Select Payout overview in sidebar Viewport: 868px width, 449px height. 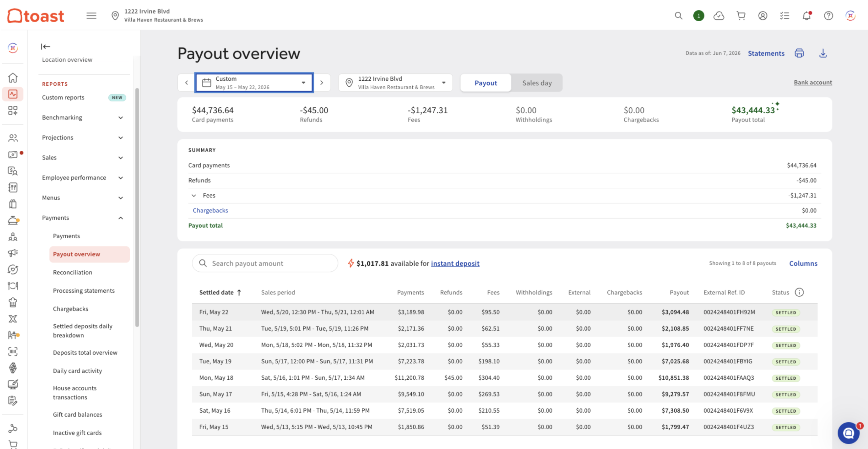coord(89,254)
